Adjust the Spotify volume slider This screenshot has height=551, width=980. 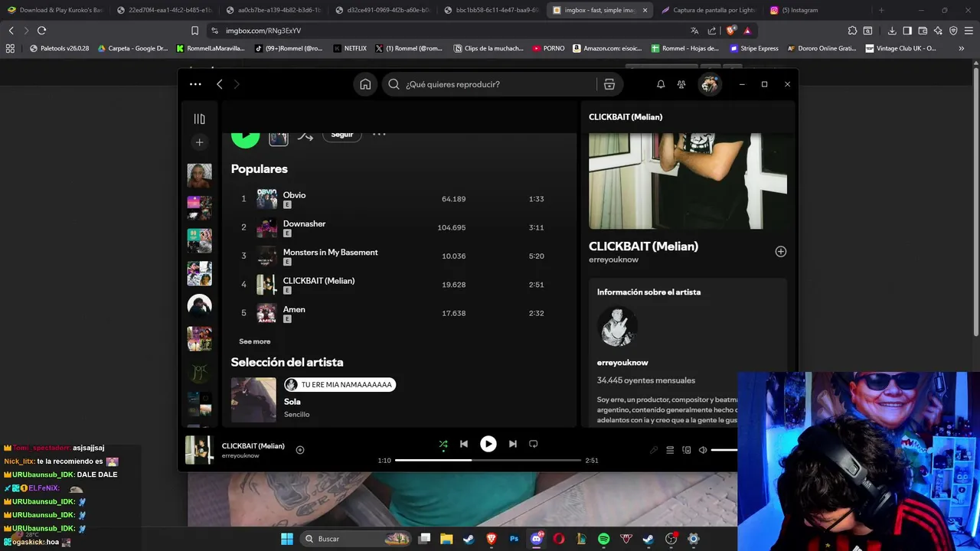(x=724, y=450)
